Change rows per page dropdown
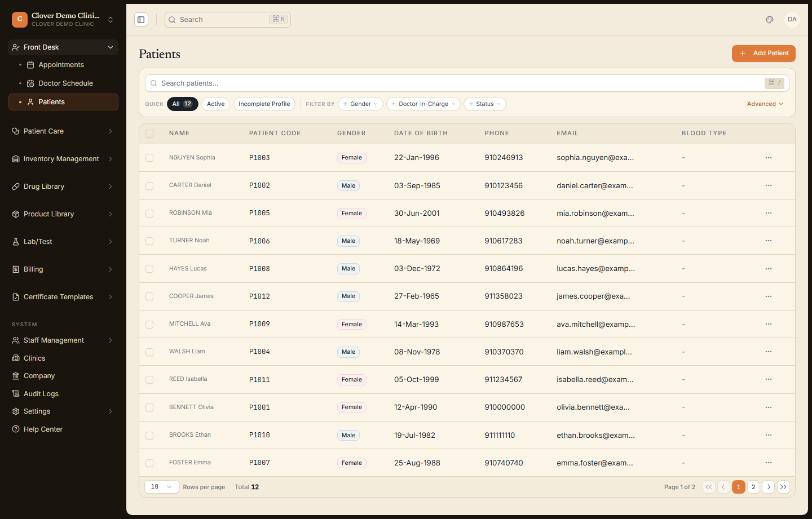 (x=162, y=487)
